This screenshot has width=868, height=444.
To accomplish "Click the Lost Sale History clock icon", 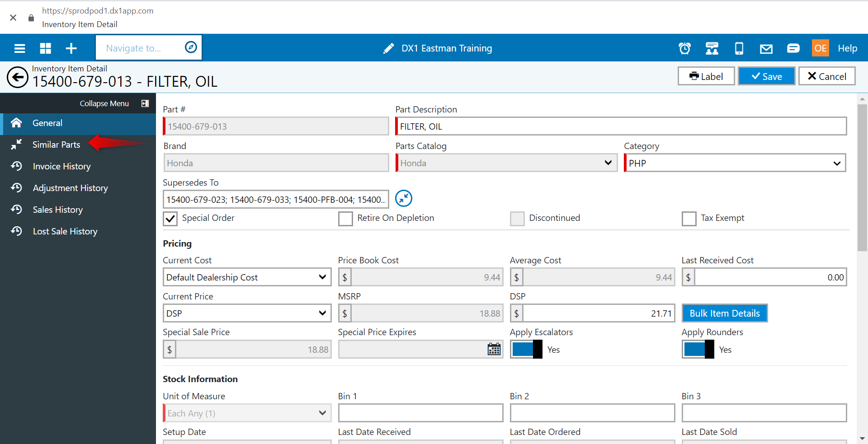I will pos(17,231).
